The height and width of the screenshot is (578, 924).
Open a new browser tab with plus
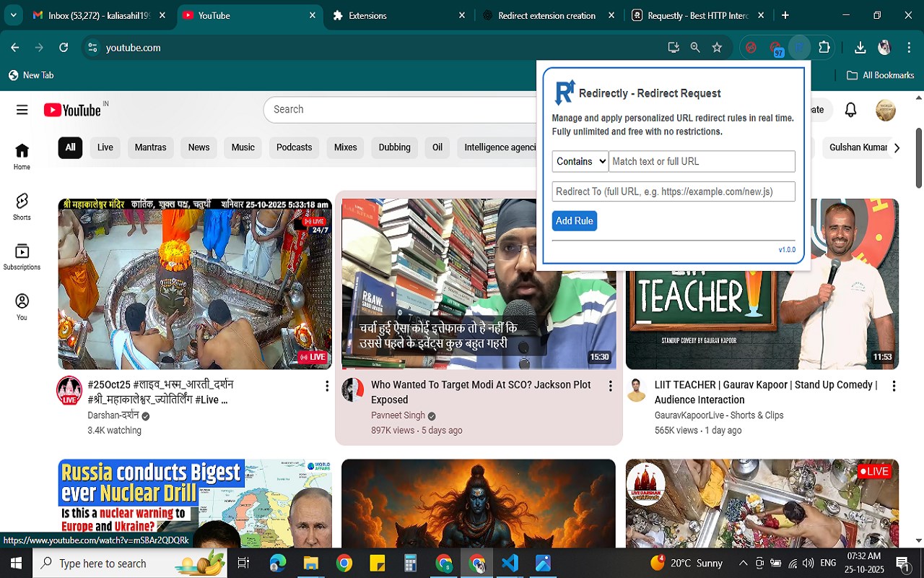point(785,15)
